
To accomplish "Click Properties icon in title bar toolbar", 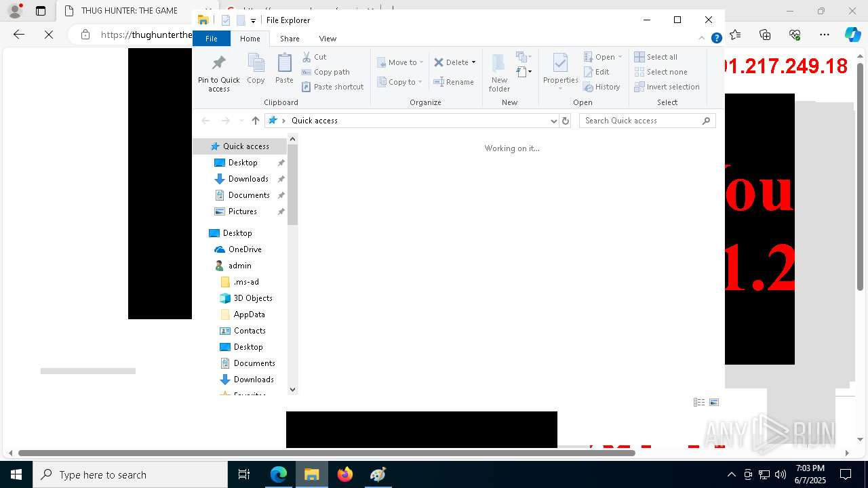I will 226,20.
